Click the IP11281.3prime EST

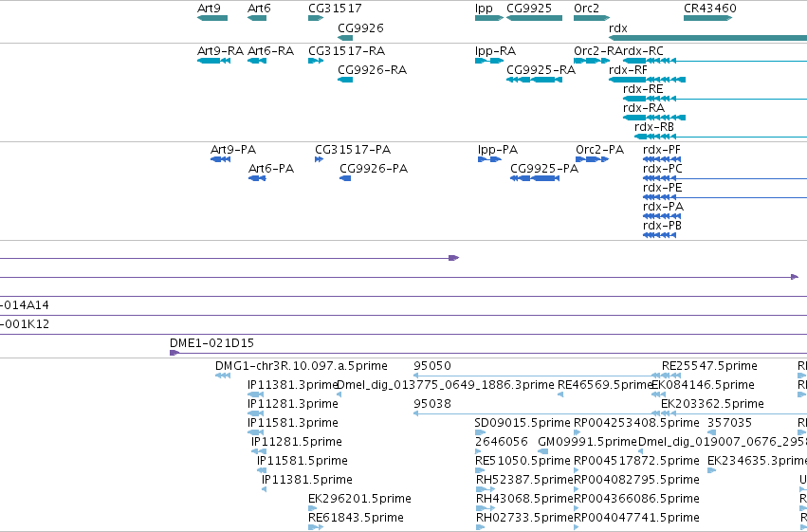255,413
